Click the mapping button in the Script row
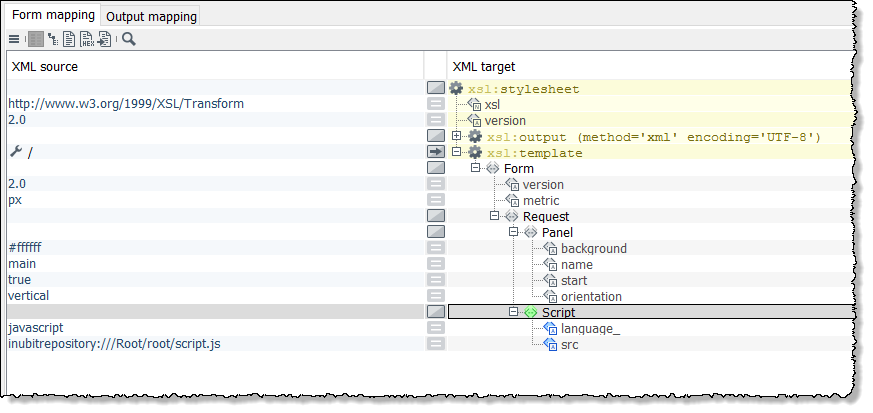The width and height of the screenshot is (873, 413). pyautogui.click(x=435, y=312)
